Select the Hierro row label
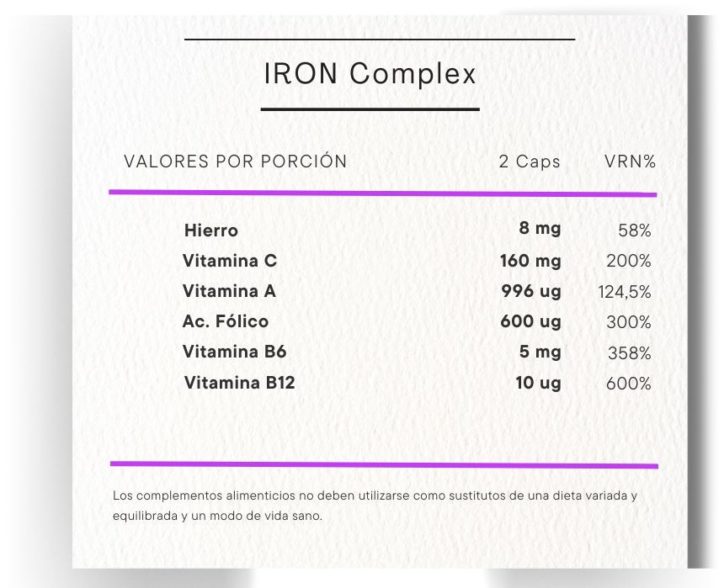724x588 pixels. (x=210, y=230)
